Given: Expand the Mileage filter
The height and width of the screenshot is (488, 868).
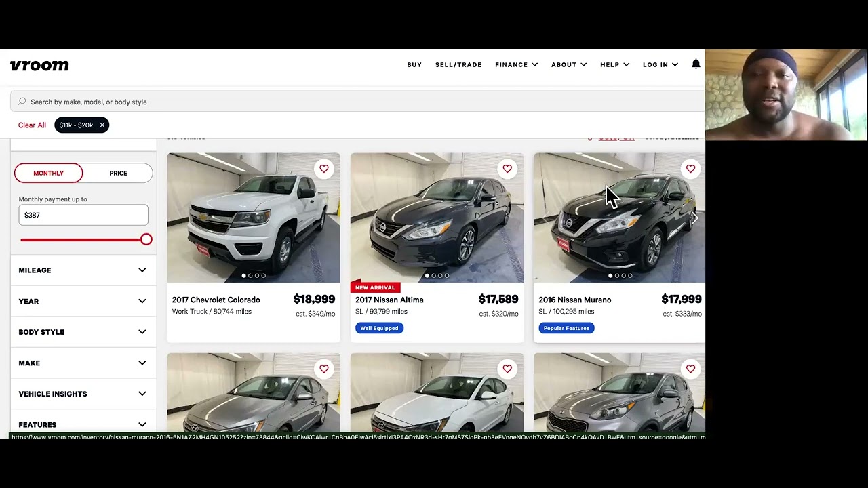Looking at the screenshot, I should click(x=83, y=270).
